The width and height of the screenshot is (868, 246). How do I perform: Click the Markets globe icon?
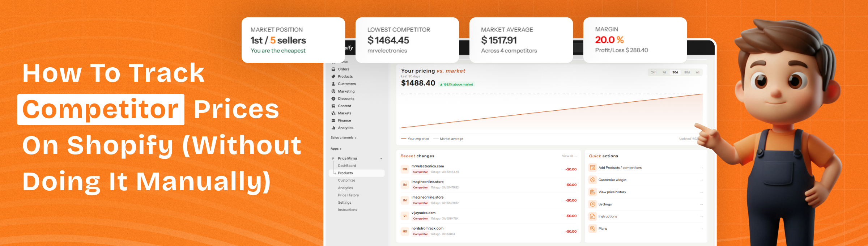(333, 113)
